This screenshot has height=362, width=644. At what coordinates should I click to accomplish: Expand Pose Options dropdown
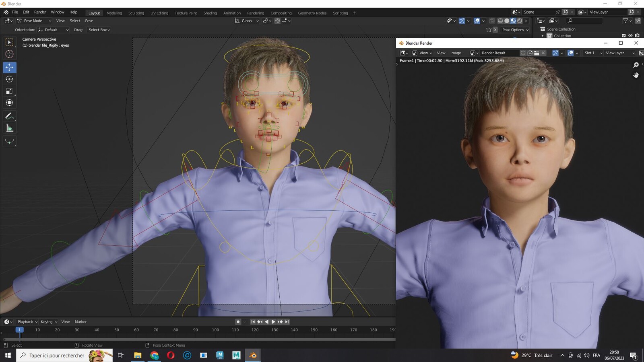(x=515, y=30)
